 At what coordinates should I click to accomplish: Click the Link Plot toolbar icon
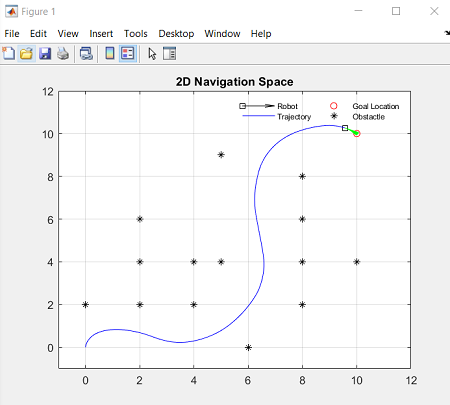86,53
